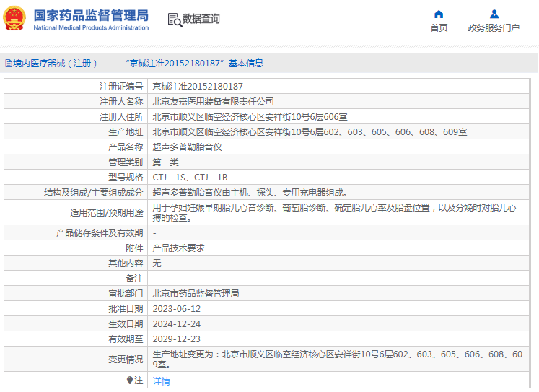
Task: Click the 国家药品监督管理局 title text
Action: pyautogui.click(x=91, y=15)
